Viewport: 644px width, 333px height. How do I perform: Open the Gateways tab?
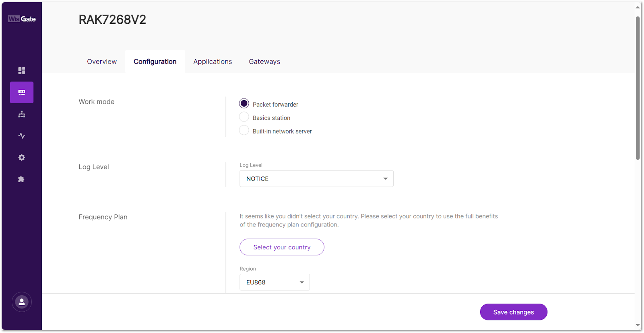264,62
